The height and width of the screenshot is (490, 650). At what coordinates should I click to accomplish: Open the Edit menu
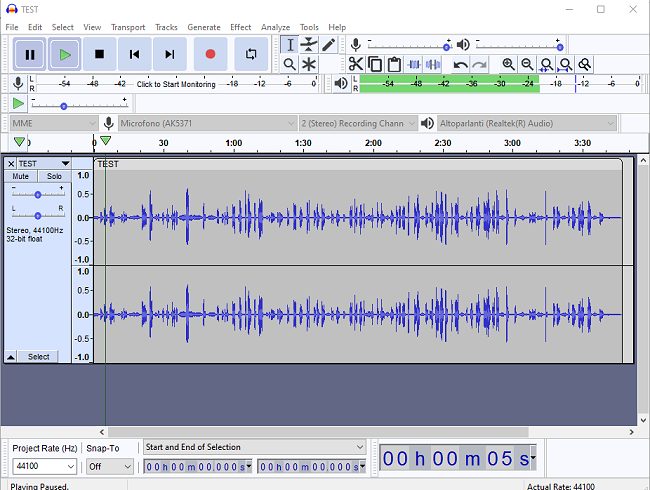(35, 27)
